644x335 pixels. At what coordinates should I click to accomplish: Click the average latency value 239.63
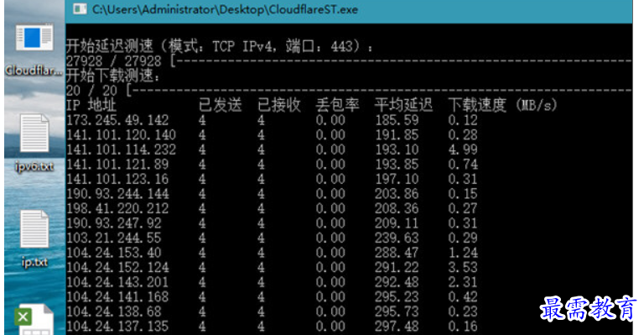[x=397, y=238]
